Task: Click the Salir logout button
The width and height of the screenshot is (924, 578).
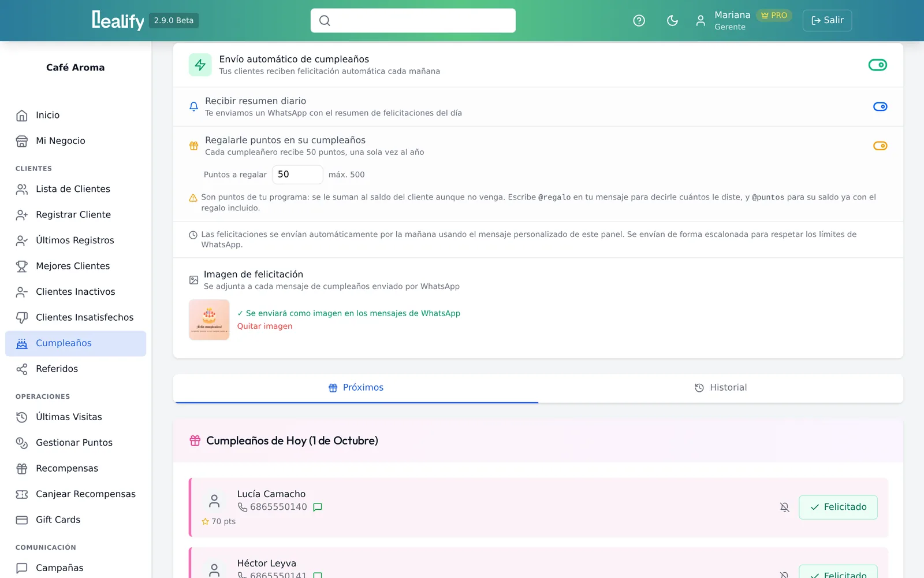Action: [x=827, y=21]
